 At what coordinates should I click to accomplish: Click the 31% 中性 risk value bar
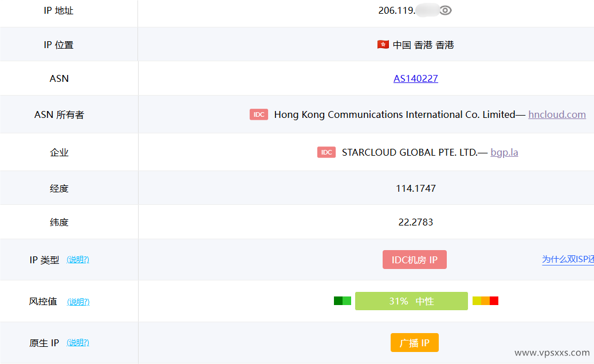[x=411, y=300]
